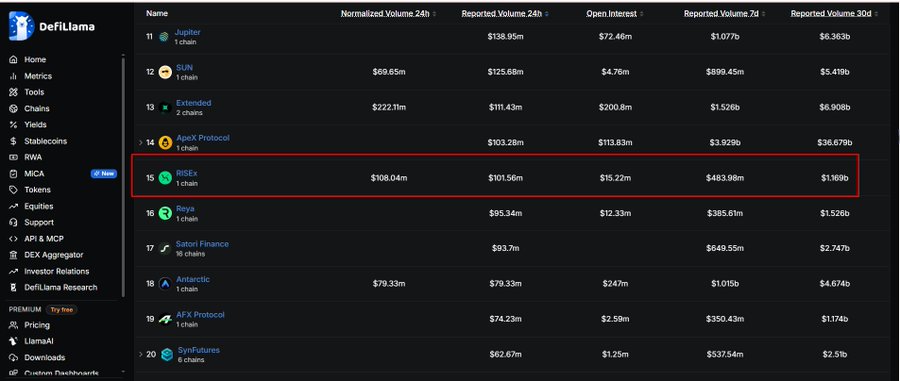Click ApeX Protocol 30d volume $36.679b
The image size is (900, 381).
pos(835,142)
